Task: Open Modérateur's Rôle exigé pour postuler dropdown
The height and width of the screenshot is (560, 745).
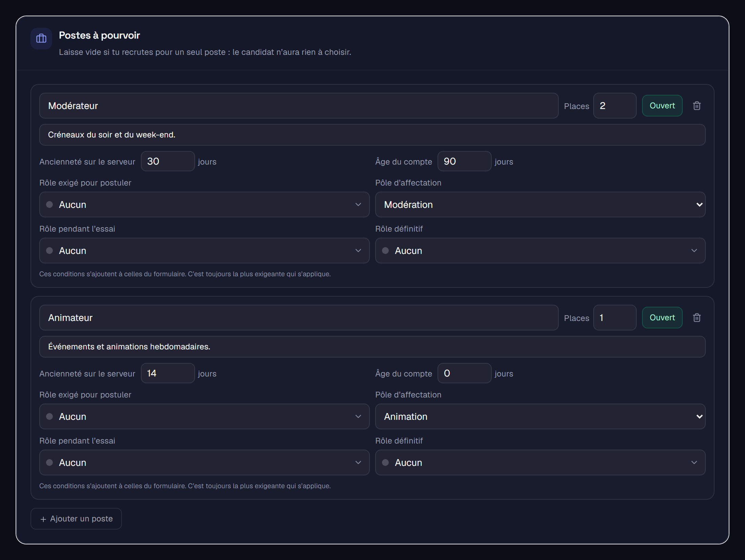Action: [204, 204]
